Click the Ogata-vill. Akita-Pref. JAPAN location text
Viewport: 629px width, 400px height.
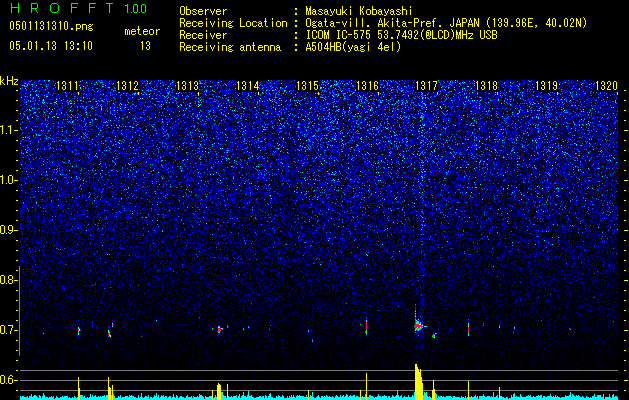pos(446,23)
